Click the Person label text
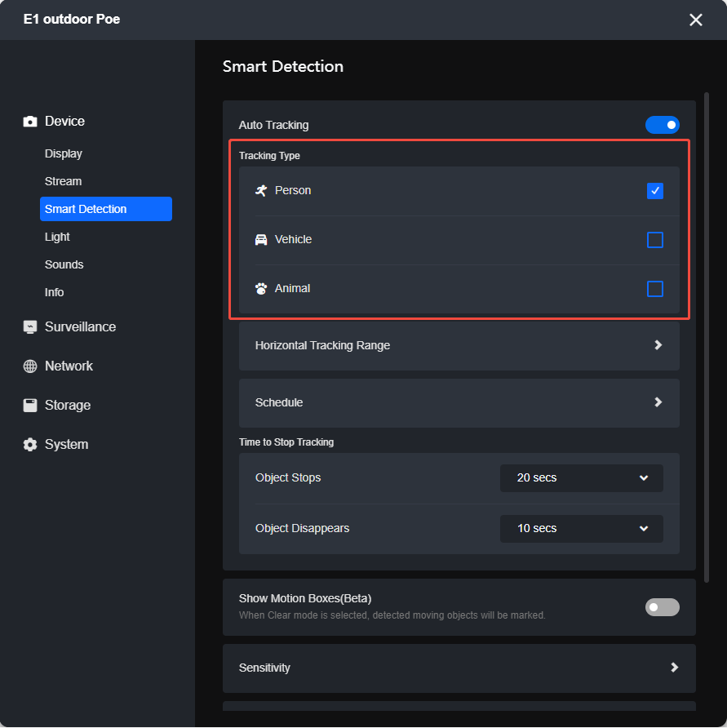Image resolution: width=727 pixels, height=728 pixels. tap(293, 190)
